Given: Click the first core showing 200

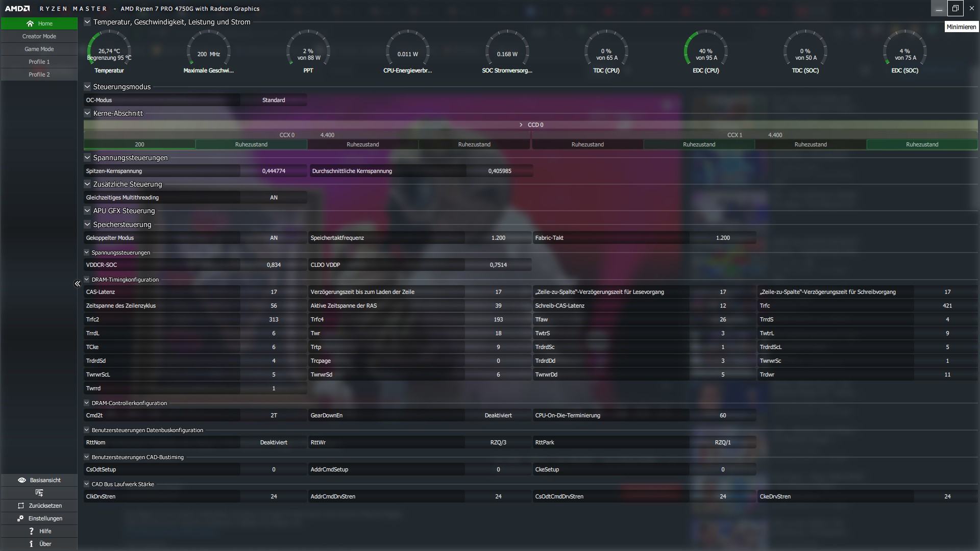Looking at the screenshot, I should 139,144.
